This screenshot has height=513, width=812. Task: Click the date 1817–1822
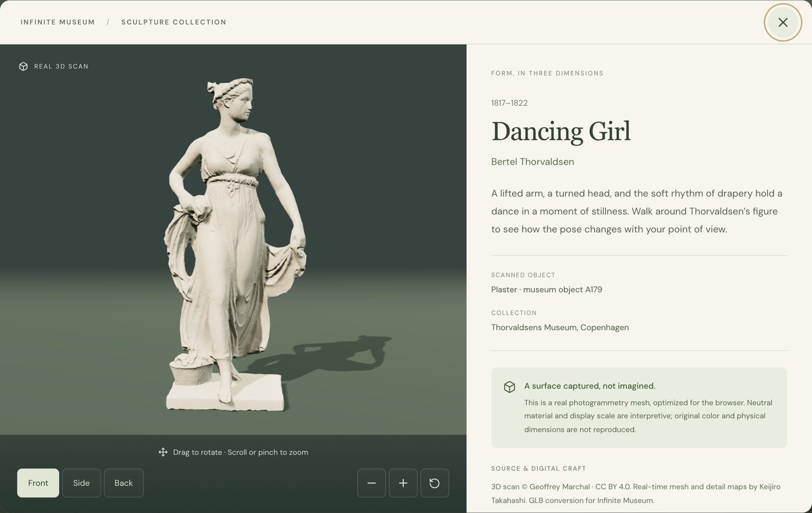point(509,103)
